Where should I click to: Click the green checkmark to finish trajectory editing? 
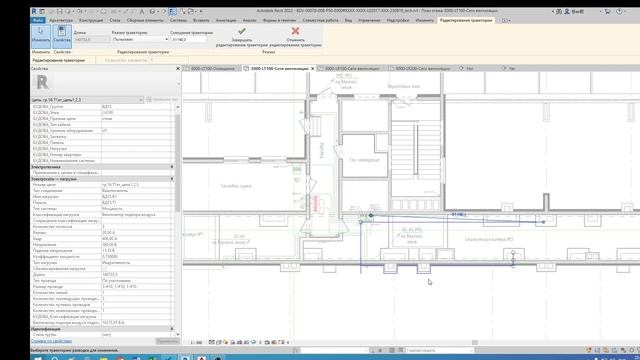(242, 31)
